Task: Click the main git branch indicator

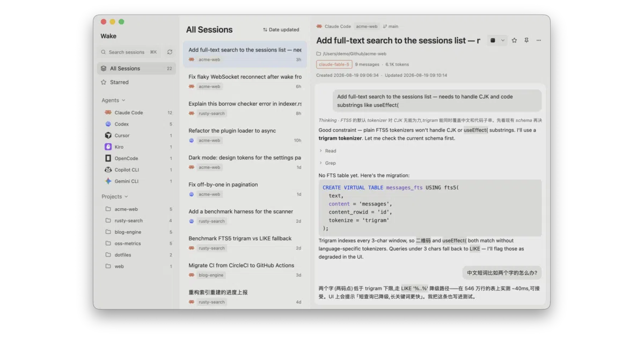Action: (391, 26)
